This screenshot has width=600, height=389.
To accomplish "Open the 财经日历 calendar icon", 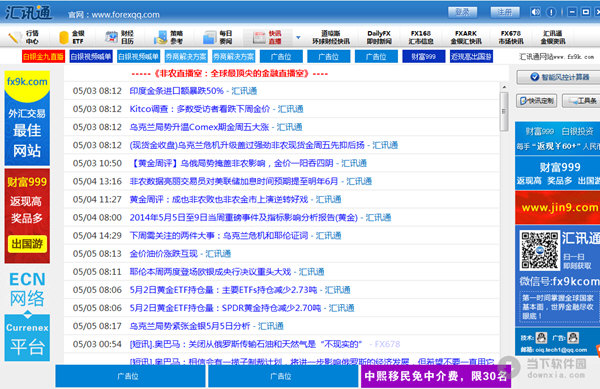I will pos(119,37).
